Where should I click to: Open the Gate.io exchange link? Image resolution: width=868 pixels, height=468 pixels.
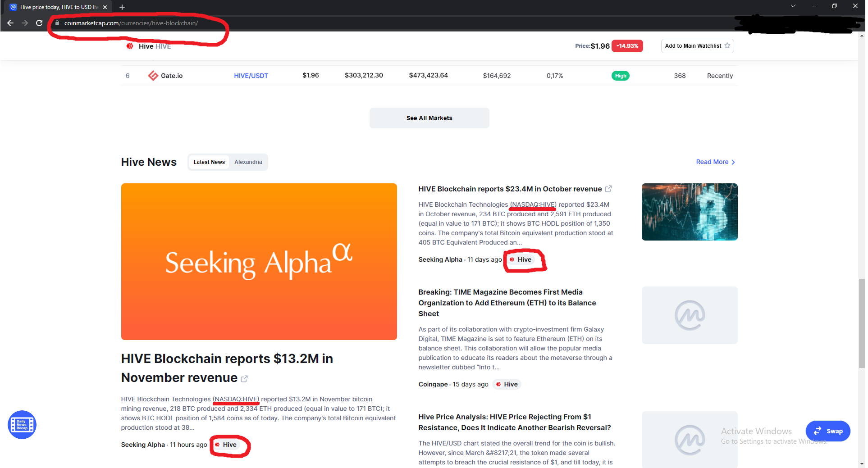click(172, 76)
